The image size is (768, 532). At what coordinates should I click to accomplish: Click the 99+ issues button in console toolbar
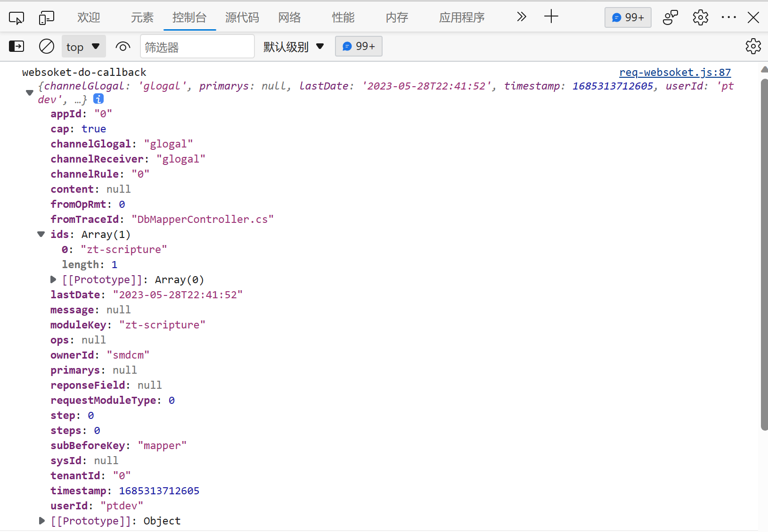pyautogui.click(x=359, y=46)
